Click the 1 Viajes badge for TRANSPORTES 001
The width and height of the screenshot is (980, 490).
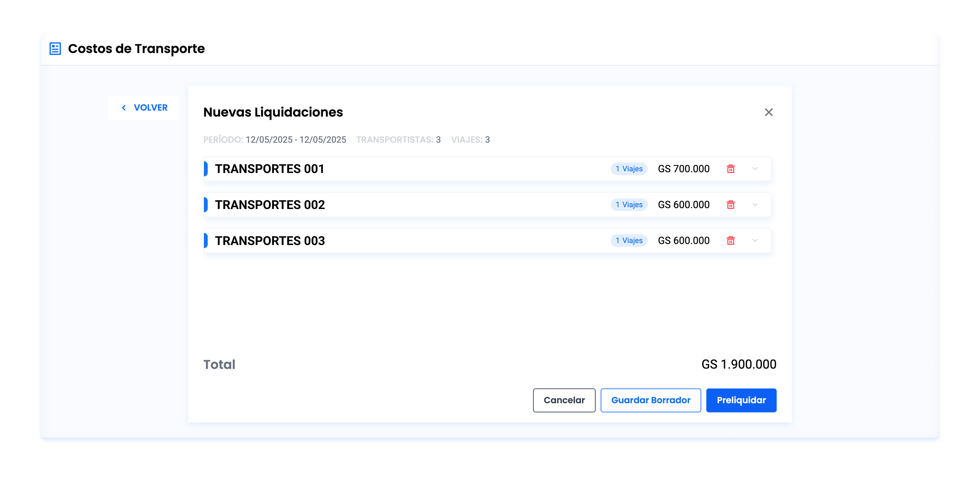click(x=629, y=169)
